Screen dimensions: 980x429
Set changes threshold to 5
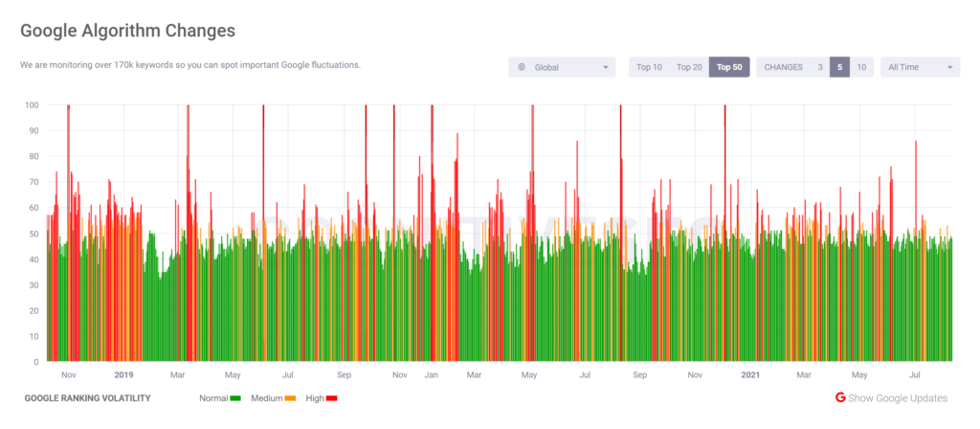coord(839,67)
